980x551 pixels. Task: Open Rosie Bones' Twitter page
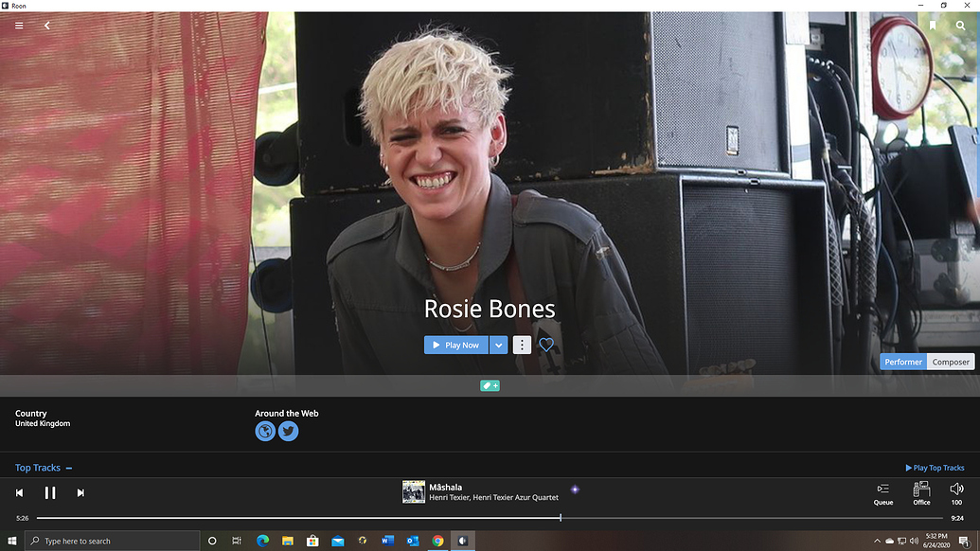pos(288,431)
